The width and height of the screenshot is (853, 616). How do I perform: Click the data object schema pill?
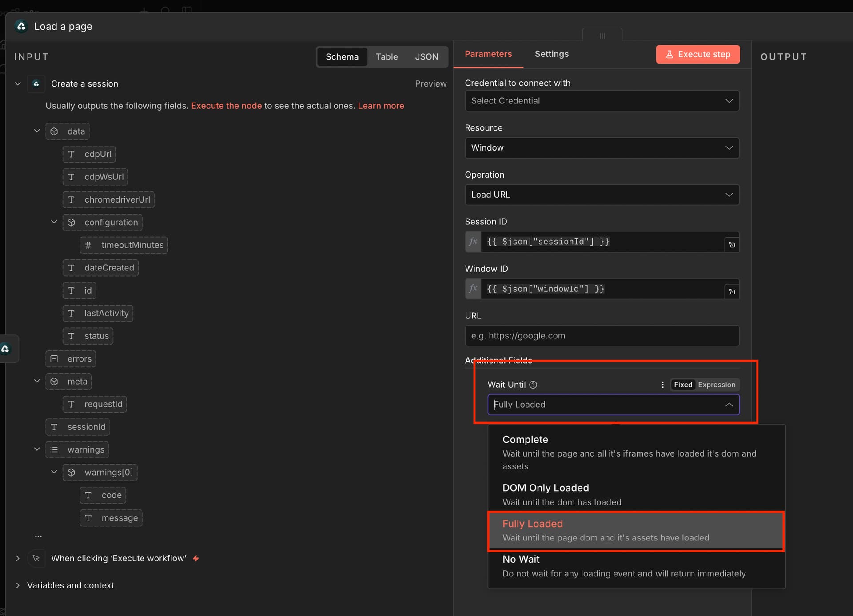point(68,131)
